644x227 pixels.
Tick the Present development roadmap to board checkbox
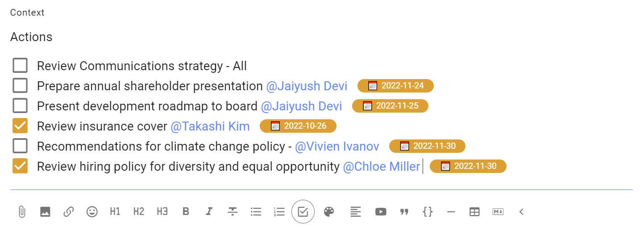20,106
